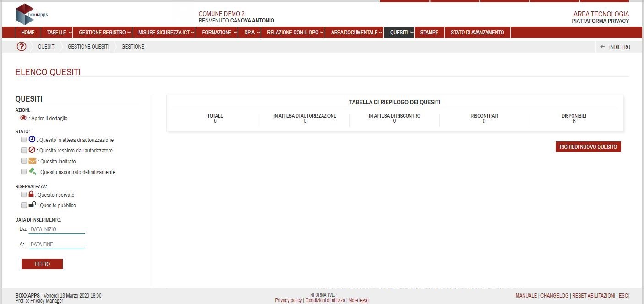Open STATO DI AVANZAMENTO
This screenshot has width=644, height=304.
coord(477,33)
